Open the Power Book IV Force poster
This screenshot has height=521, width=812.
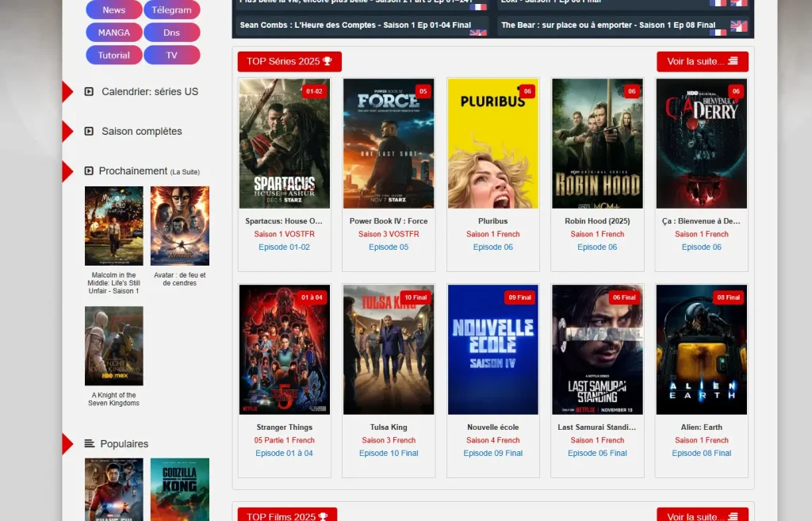tap(389, 144)
